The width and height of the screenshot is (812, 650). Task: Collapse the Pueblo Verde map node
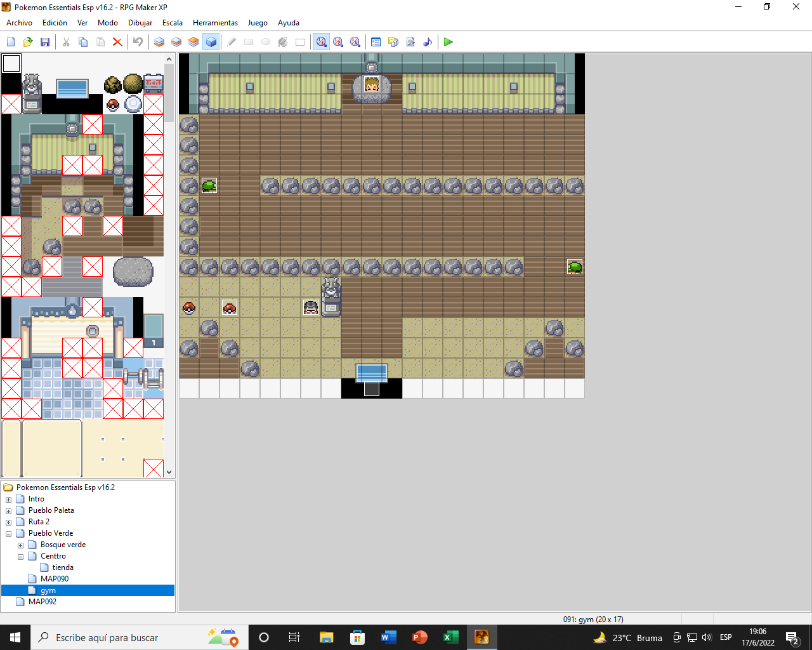tap(8, 534)
